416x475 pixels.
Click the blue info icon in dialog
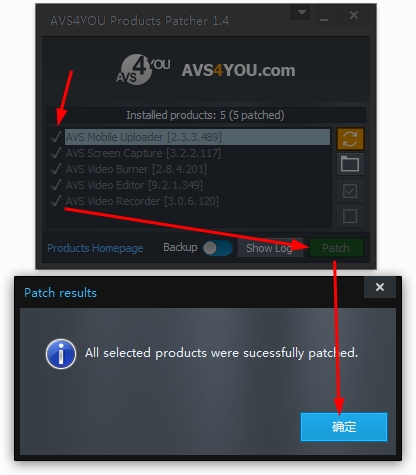pos(61,354)
